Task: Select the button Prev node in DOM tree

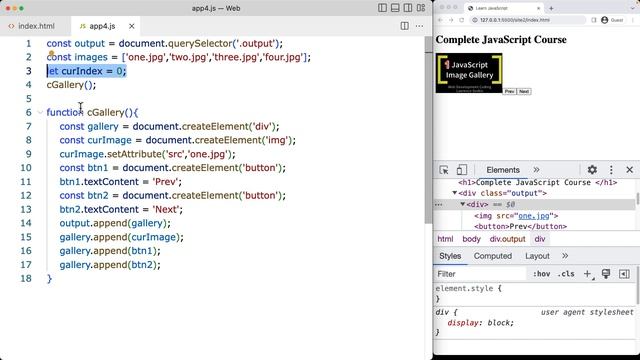Action: [520, 226]
